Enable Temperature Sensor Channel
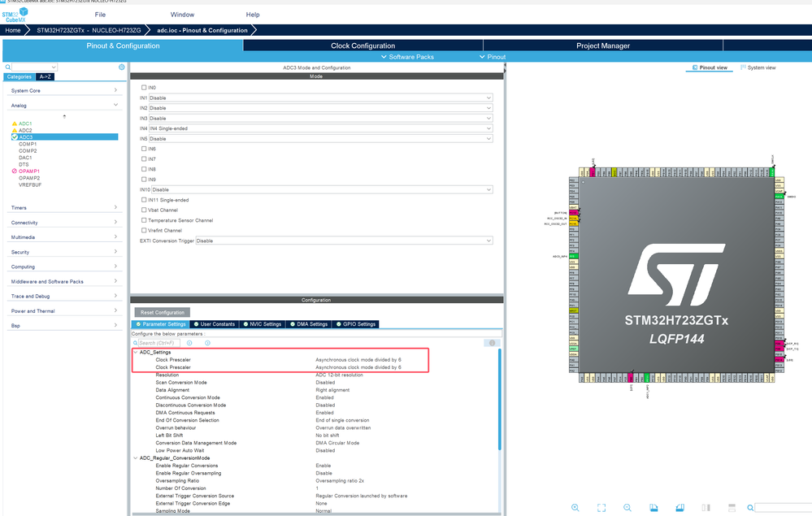This screenshot has width=812, height=516. (x=144, y=220)
